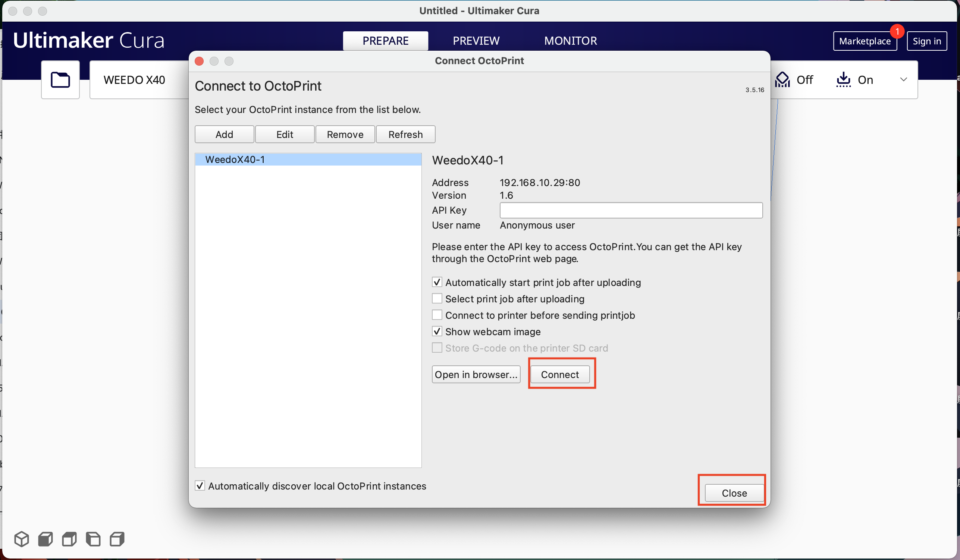Viewport: 960px width, 560px height.
Task: Click the Refresh button
Action: coord(406,135)
